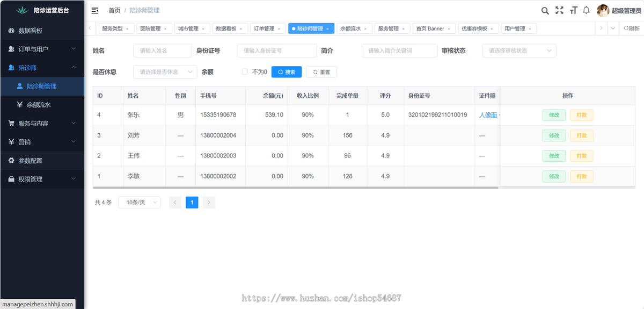Expand the 权限管理 menu
This screenshot has height=309, width=644.
[42, 179]
